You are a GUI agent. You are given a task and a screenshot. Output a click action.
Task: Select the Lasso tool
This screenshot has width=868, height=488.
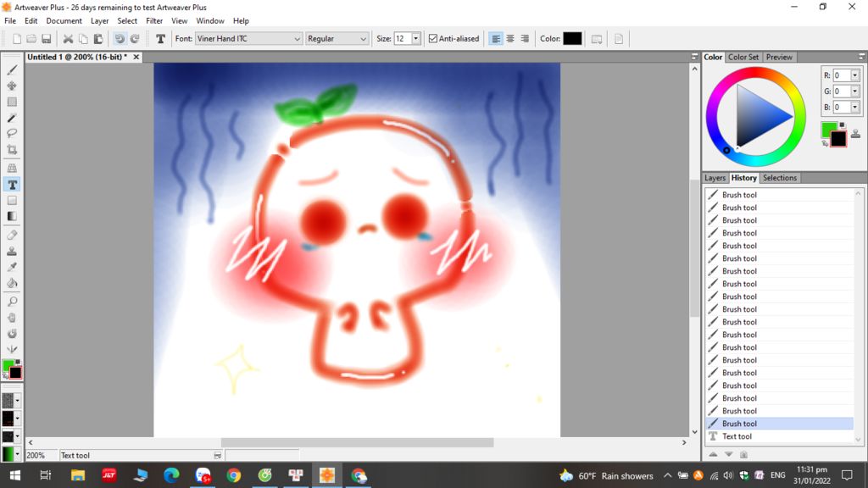point(12,133)
